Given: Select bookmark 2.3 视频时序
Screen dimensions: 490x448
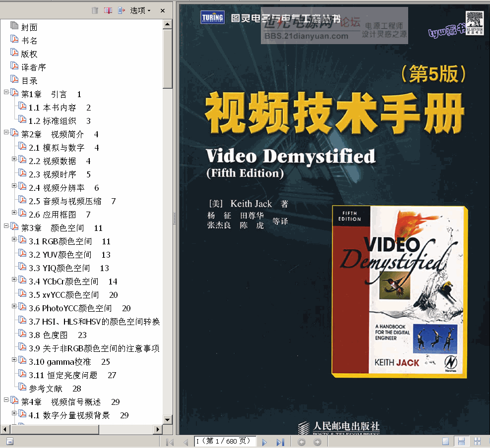Looking at the screenshot, I should pos(60,174).
